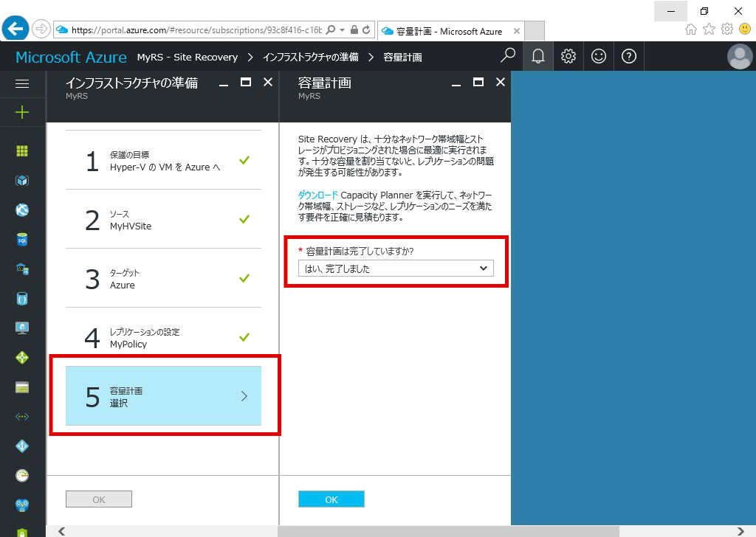Click the Azure search magnifier icon
The height and width of the screenshot is (537, 756).
coord(508,56)
